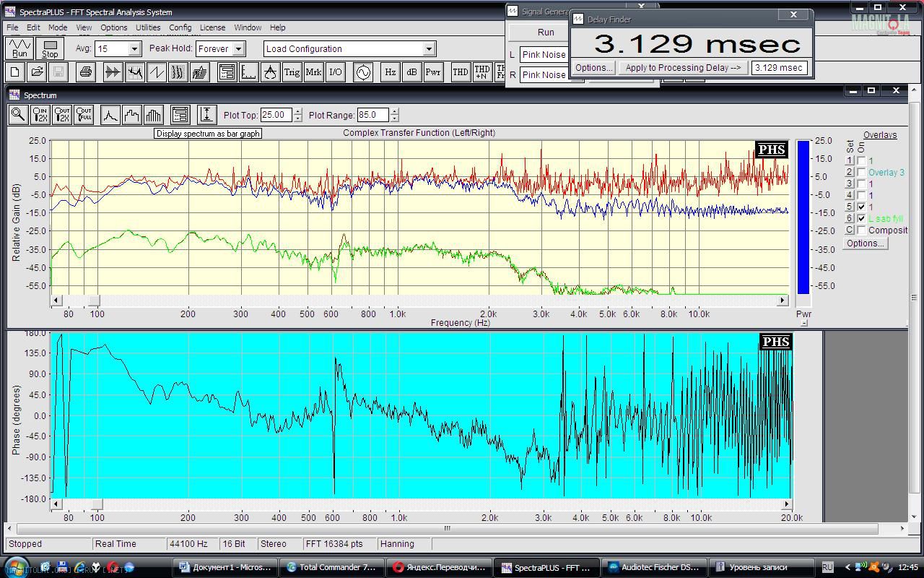This screenshot has height=578, width=924.
Task: Click the Zoom Out Full icon
Action: click(84, 114)
